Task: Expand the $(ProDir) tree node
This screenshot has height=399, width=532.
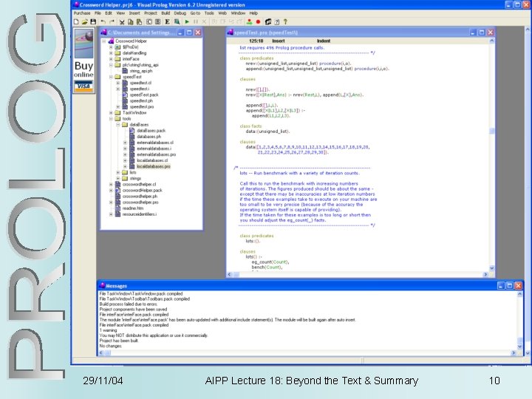Action: 111,47
